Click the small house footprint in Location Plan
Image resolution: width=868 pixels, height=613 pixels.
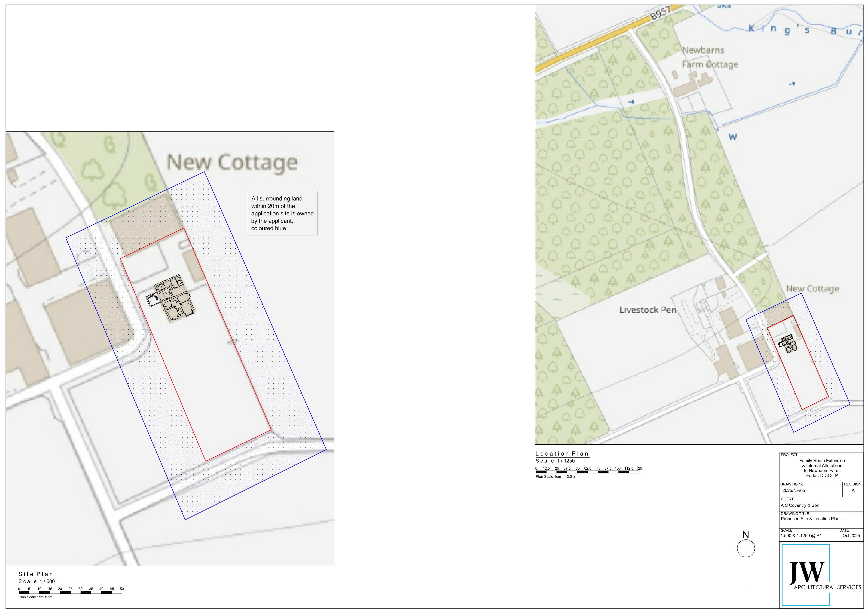click(788, 344)
